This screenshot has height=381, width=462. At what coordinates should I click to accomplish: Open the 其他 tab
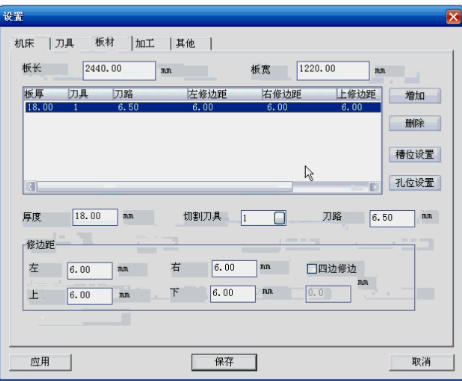pyautogui.click(x=185, y=43)
